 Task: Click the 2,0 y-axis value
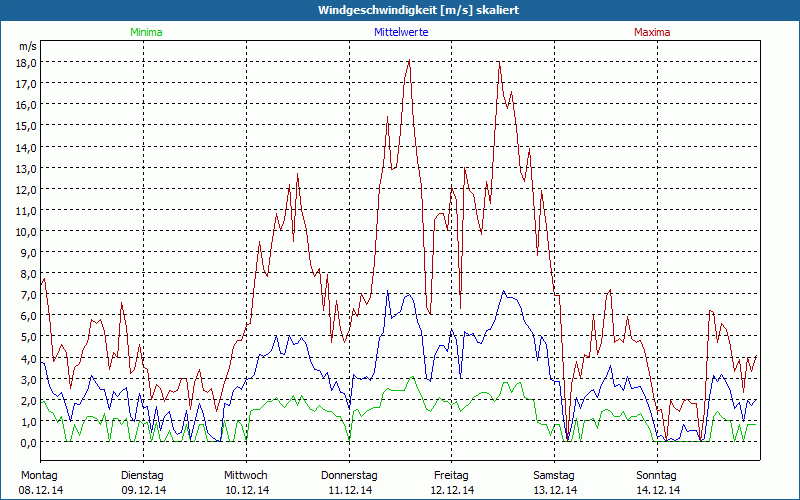30,401
